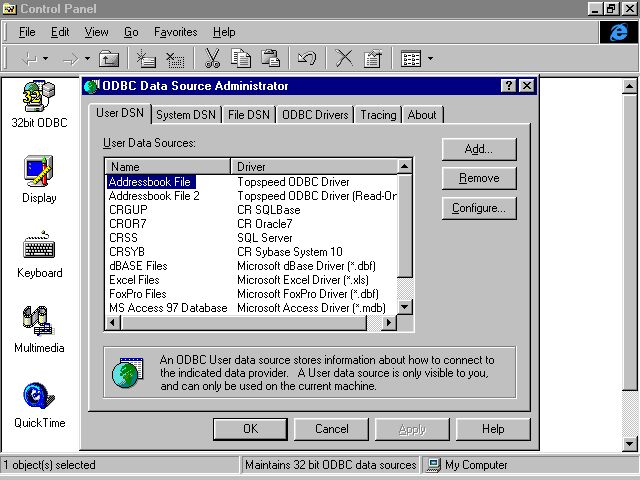The image size is (640, 480).
Task: Click the OK button
Action: [x=250, y=429]
